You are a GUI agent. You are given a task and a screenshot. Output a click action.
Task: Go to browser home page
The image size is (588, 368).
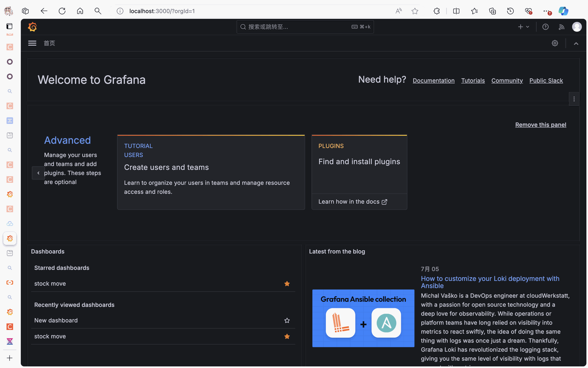[80, 11]
